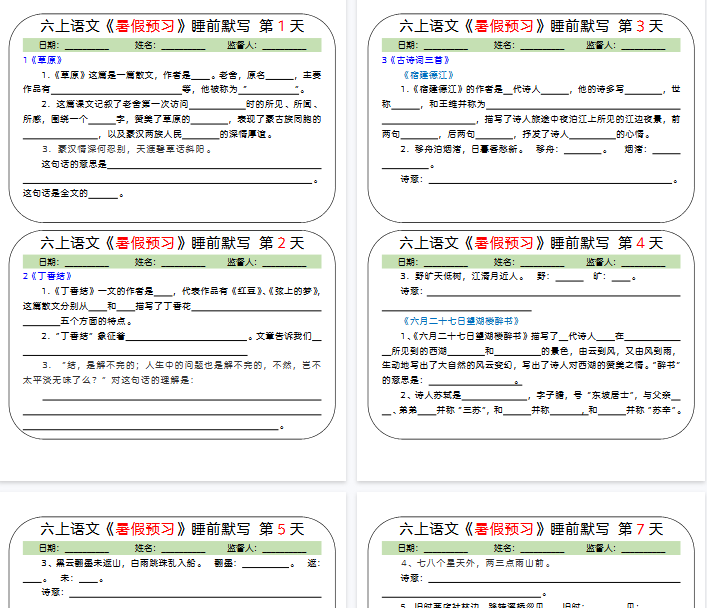
Task: Click the 监督人 blank in Day 4 card
Action: coord(643,263)
